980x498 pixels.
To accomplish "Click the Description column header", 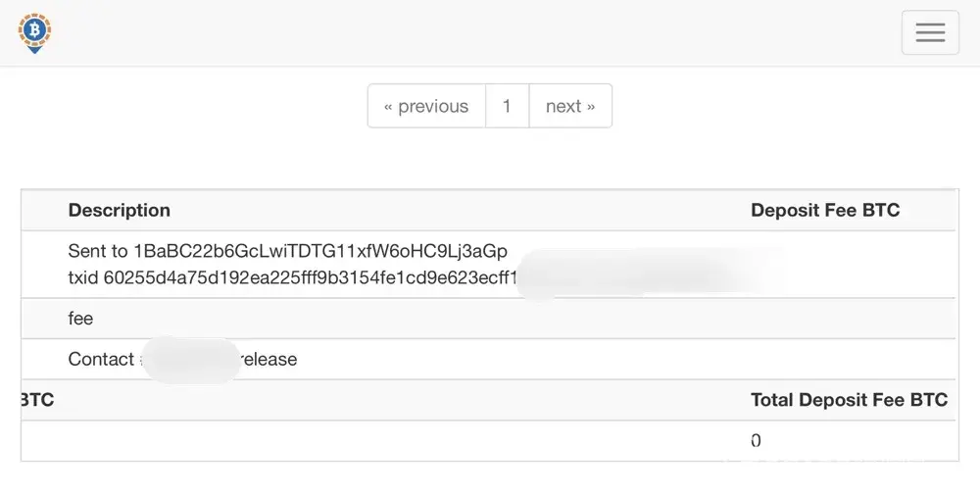I will tap(119, 210).
